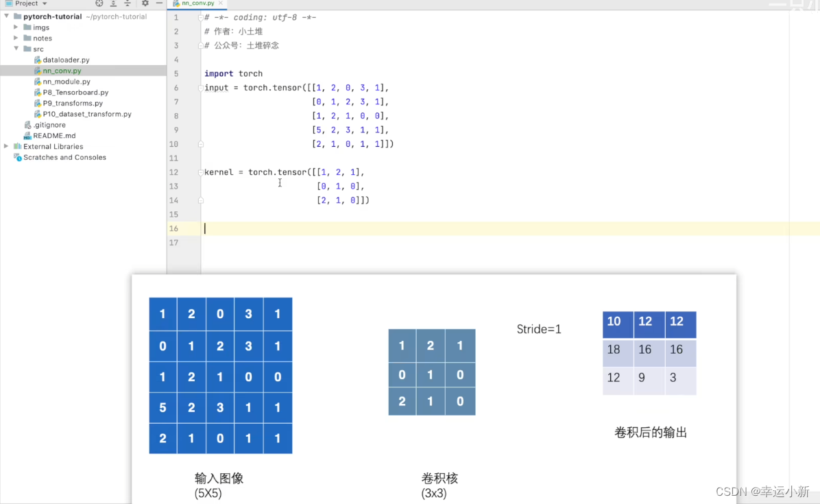Click the '# -*- coding: utf-8 -*-' comment

tap(260, 17)
